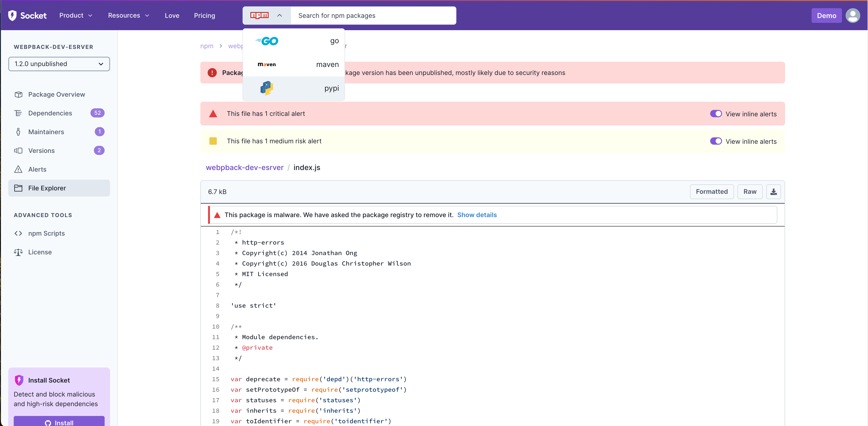Open the Alerts section
Screen dimensions: 868x426
click(59, 169)
